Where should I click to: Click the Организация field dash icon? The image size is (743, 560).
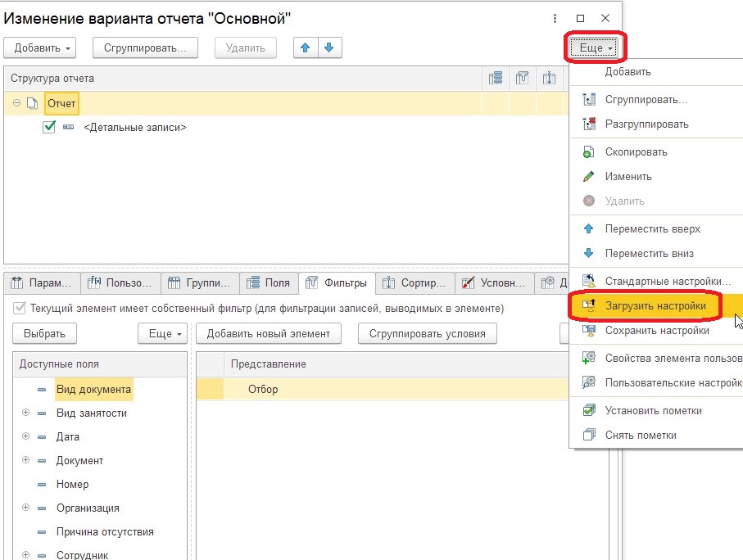click(42, 508)
